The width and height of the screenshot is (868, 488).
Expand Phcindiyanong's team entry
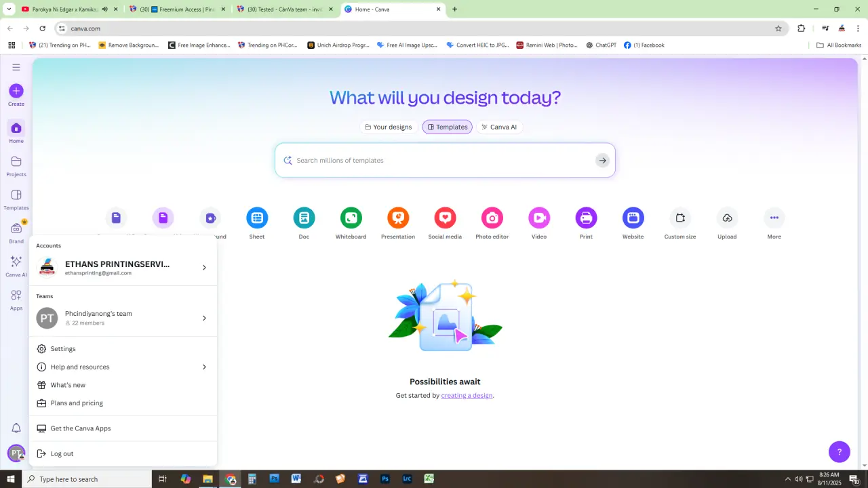coord(123,318)
